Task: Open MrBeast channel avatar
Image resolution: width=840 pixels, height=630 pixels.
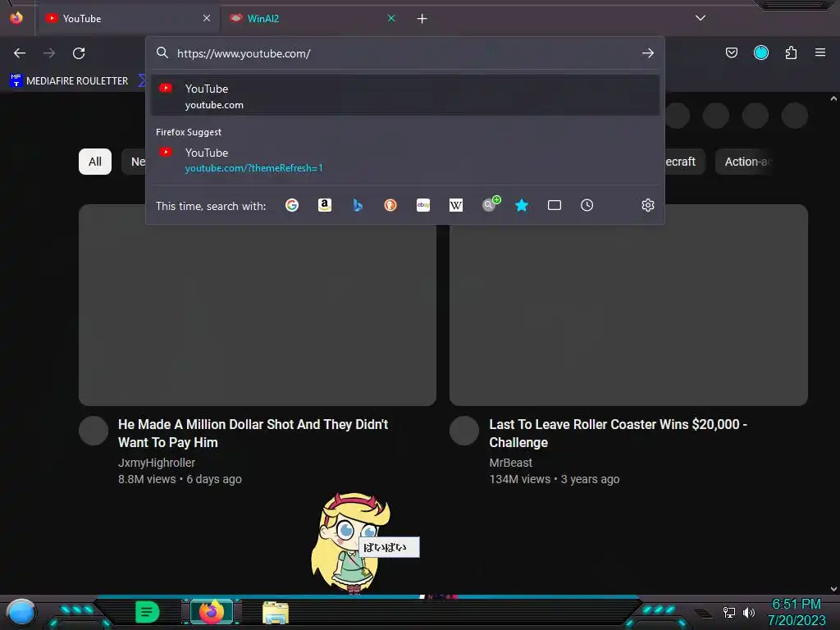Action: coord(464,431)
